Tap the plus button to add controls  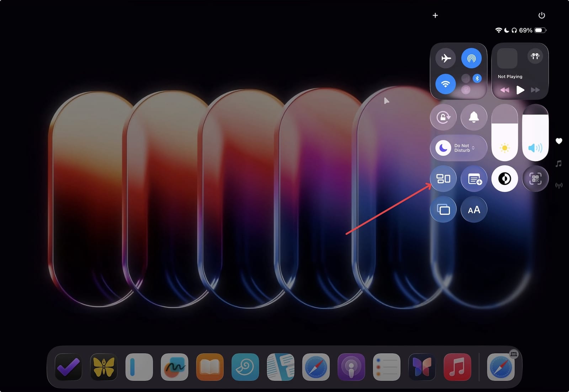click(x=435, y=15)
